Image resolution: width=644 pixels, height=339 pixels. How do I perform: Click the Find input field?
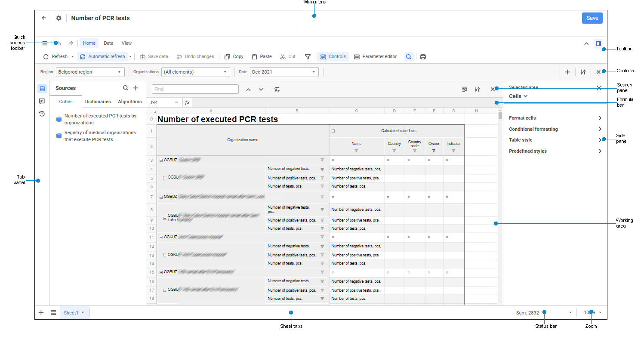(x=195, y=89)
